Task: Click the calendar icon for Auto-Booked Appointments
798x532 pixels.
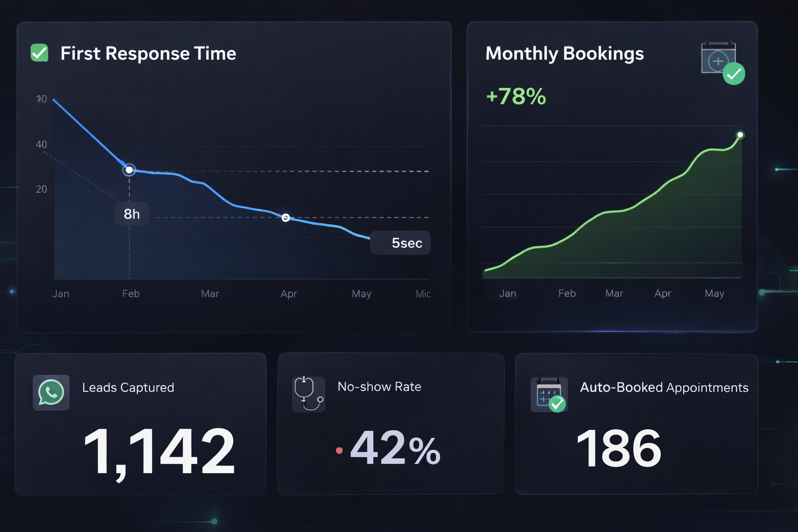Action: click(x=548, y=393)
